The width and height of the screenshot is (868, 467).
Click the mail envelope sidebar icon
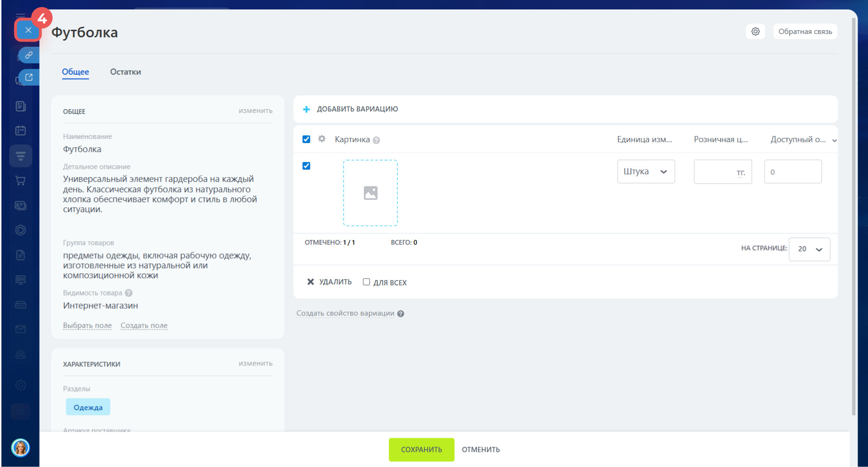tap(20, 329)
